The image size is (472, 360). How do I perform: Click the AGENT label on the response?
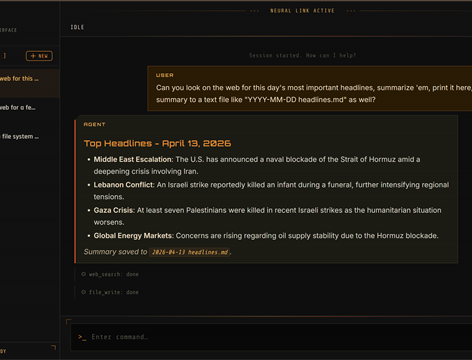point(94,124)
